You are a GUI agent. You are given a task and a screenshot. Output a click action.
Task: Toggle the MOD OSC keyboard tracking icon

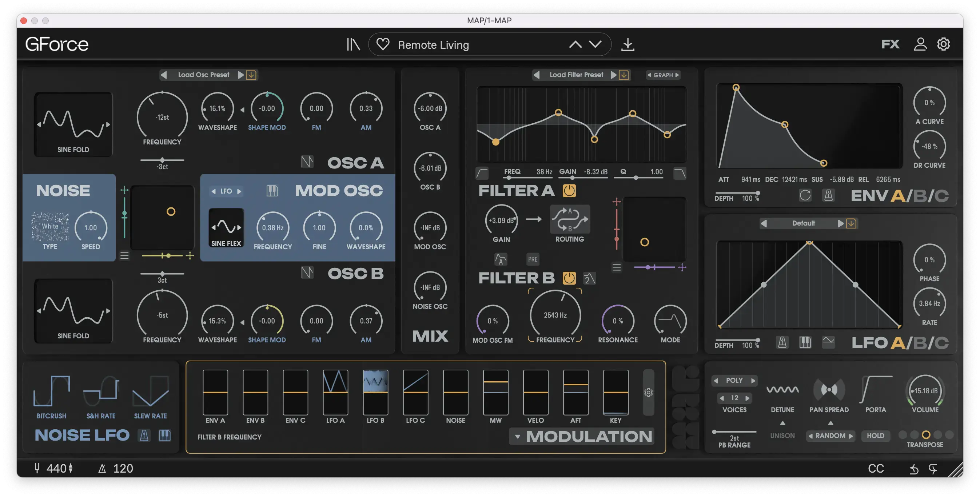(272, 191)
